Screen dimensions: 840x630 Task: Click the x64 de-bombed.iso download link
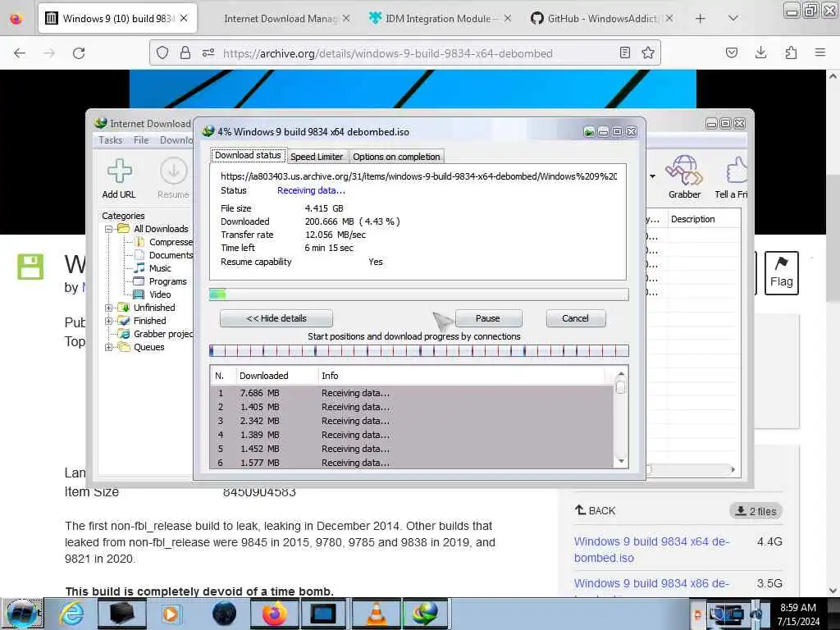pyautogui.click(x=651, y=550)
